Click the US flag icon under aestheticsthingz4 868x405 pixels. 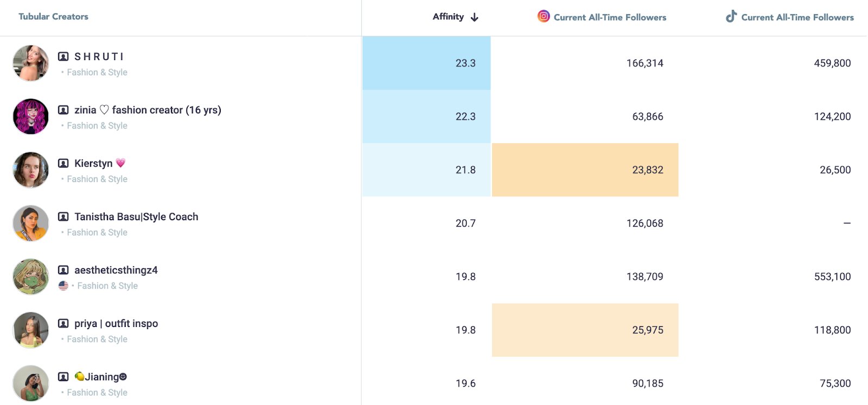click(x=63, y=286)
